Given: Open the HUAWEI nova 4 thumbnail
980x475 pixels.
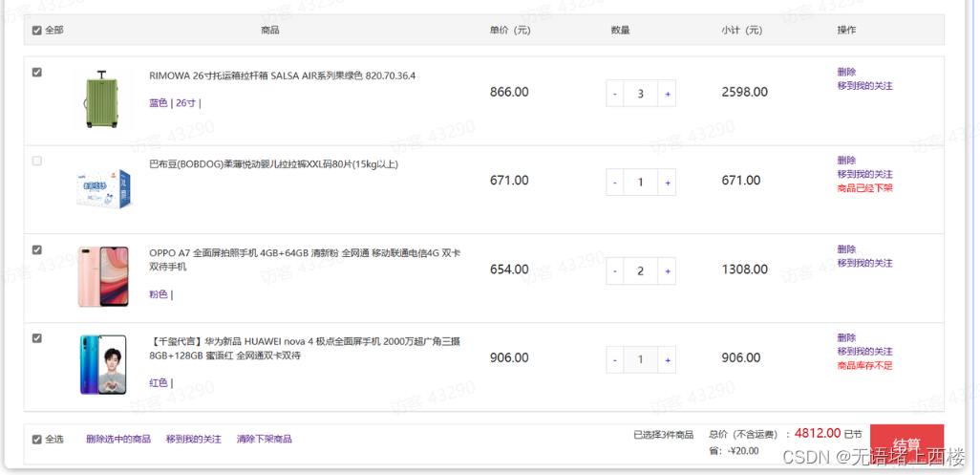Looking at the screenshot, I should [x=103, y=365].
